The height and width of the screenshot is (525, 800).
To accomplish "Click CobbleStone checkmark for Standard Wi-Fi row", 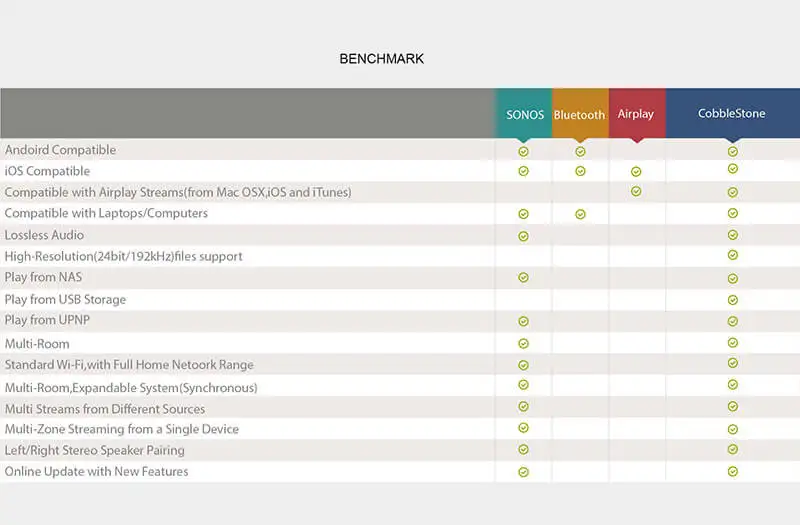I will [x=733, y=363].
